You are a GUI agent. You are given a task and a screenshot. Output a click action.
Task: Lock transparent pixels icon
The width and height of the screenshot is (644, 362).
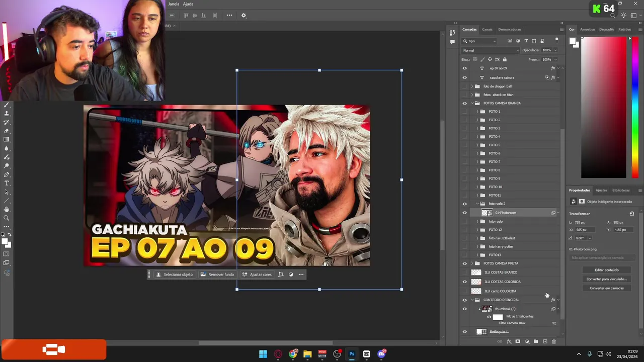475,59
